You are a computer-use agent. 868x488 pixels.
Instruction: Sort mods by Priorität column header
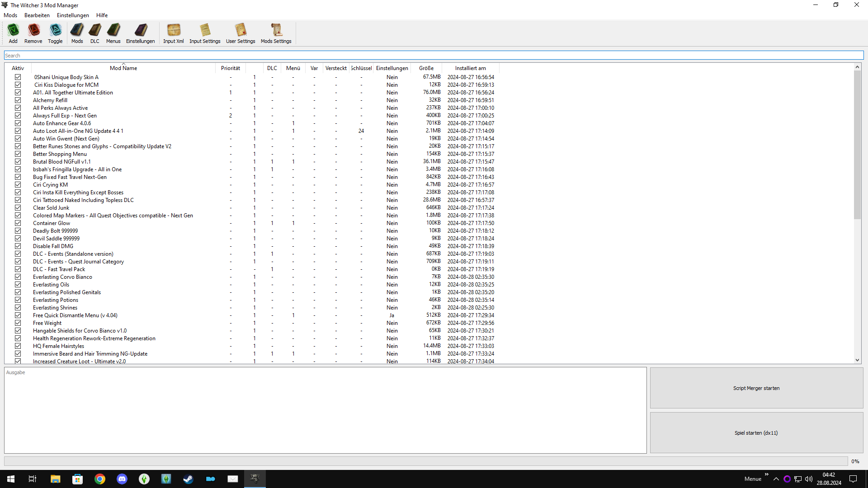(x=231, y=68)
